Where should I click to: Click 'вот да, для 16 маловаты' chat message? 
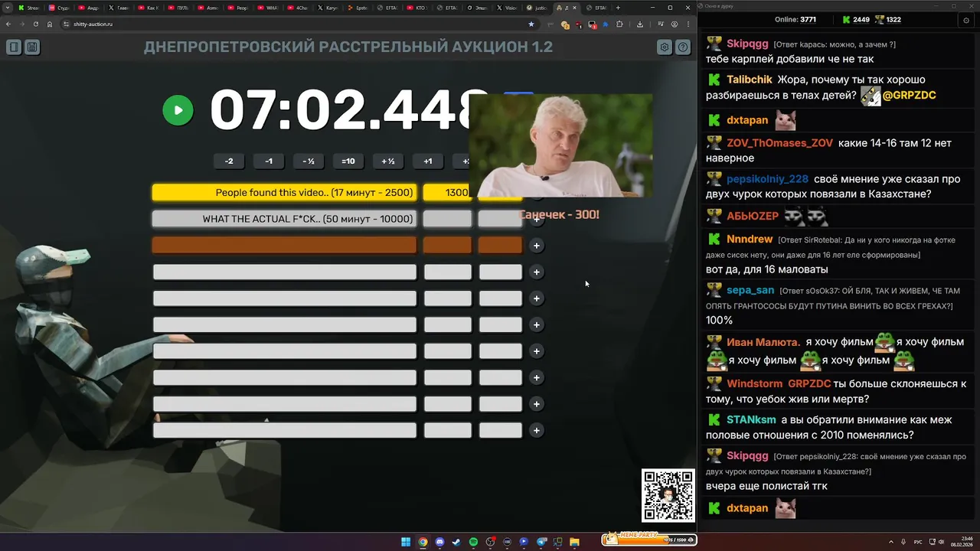pyautogui.click(x=767, y=269)
